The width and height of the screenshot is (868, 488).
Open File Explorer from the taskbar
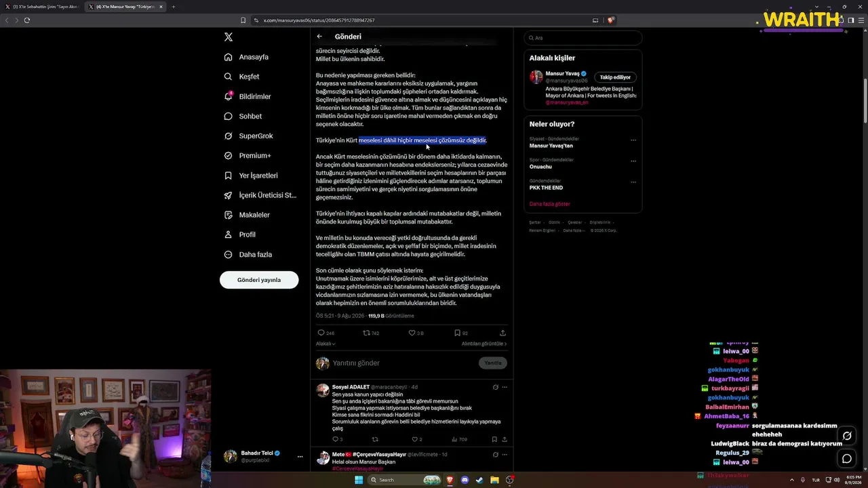coord(494,480)
